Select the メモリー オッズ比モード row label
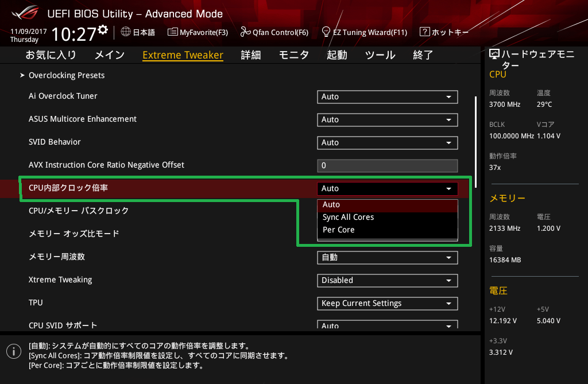 (x=74, y=234)
